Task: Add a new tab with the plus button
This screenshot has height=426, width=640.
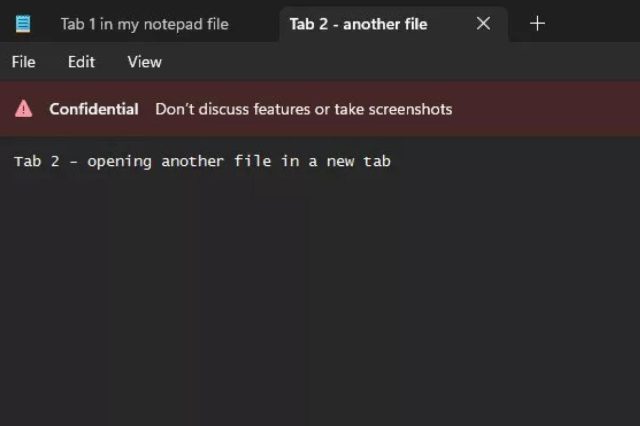Action: pyautogui.click(x=537, y=23)
